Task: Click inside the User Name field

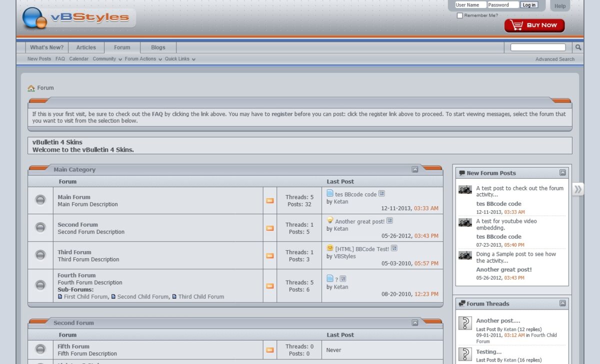Action: click(469, 5)
